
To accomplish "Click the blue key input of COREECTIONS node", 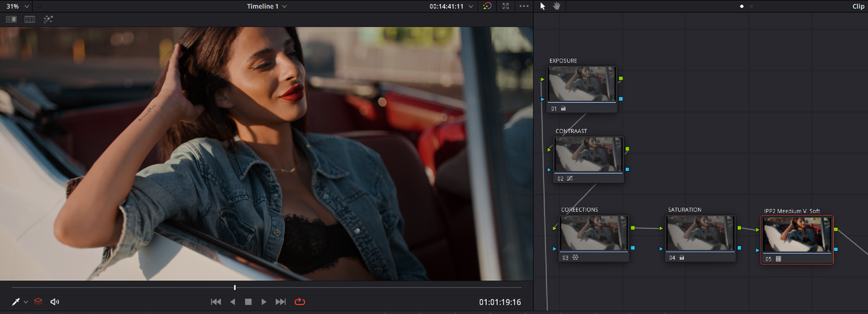I will point(555,249).
